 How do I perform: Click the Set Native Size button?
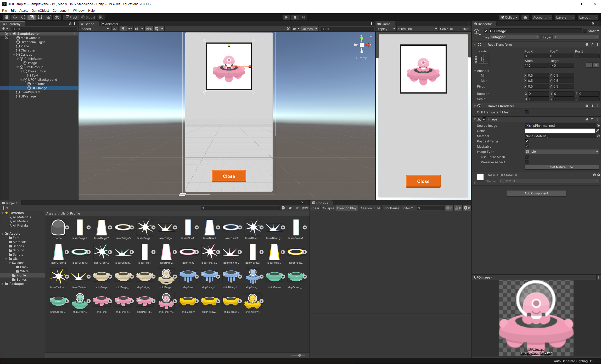561,167
